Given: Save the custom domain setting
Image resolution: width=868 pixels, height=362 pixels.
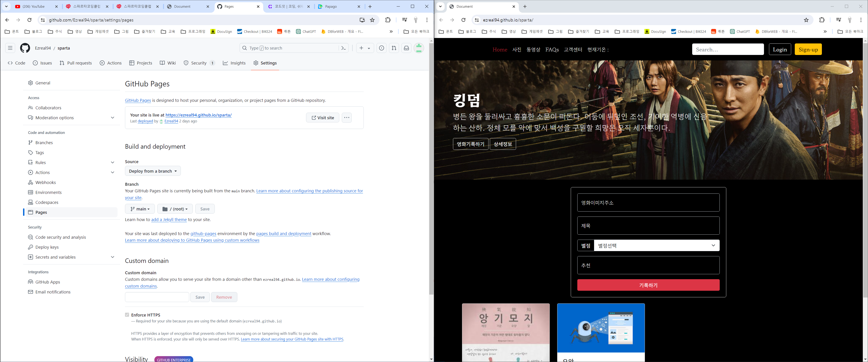Looking at the screenshot, I should (x=200, y=297).
